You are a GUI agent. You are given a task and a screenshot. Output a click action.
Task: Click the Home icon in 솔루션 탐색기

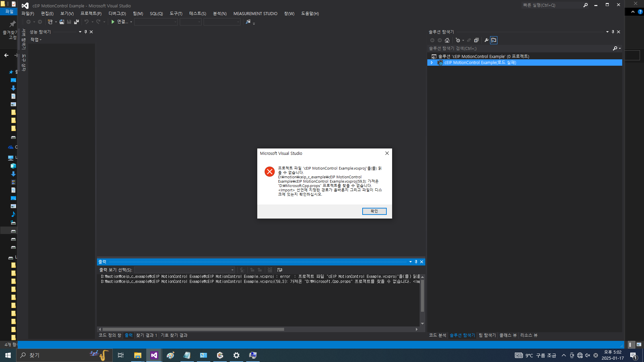pyautogui.click(x=447, y=40)
